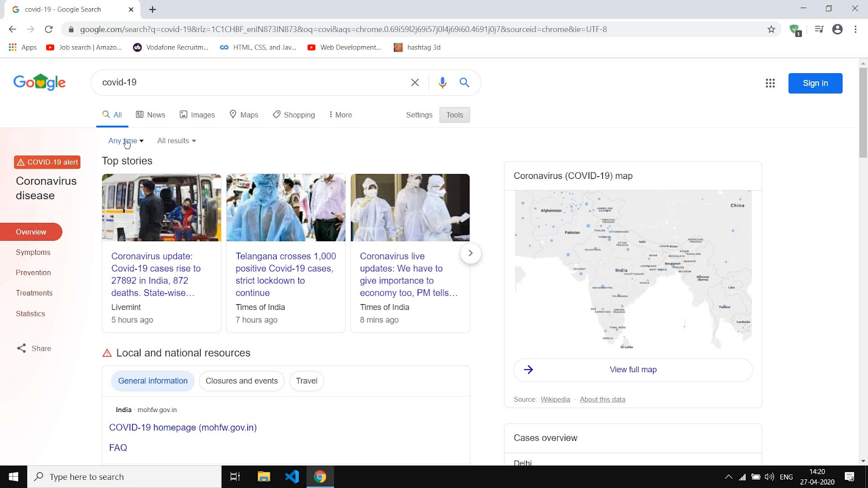Screen dimensions: 868x488
Task: Click the COVID-19 alert badge
Action: point(47,162)
